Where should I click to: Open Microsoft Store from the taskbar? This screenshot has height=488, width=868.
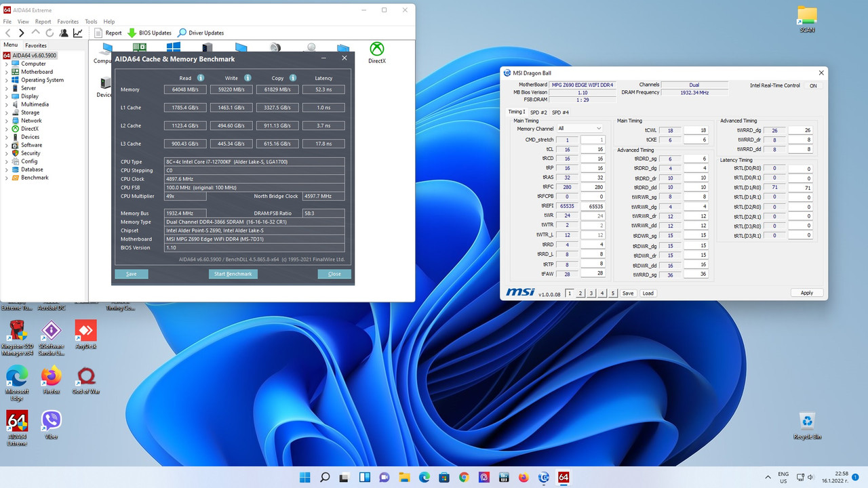click(x=444, y=477)
